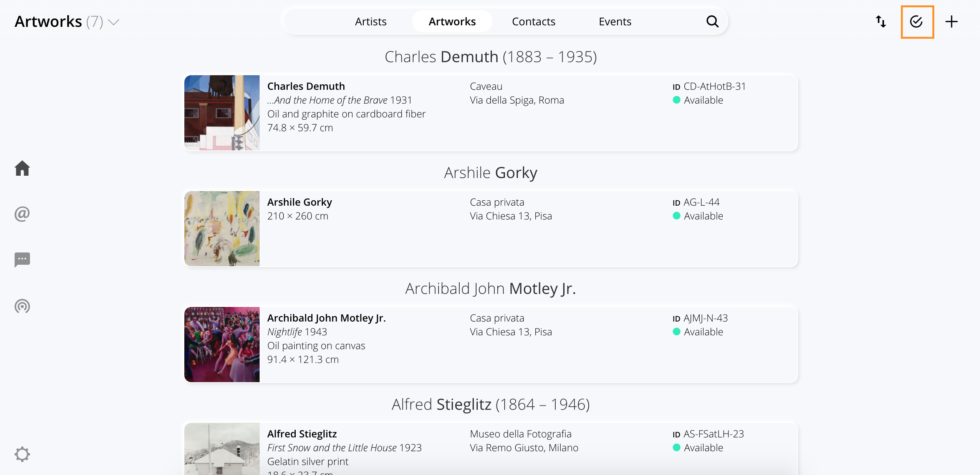
Task: Open the @ email sidebar icon
Action: 22,214
